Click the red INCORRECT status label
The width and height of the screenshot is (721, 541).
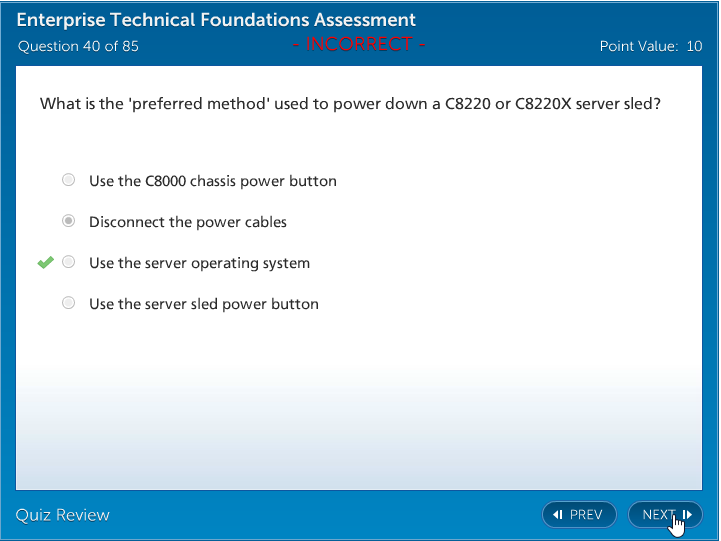[359, 45]
